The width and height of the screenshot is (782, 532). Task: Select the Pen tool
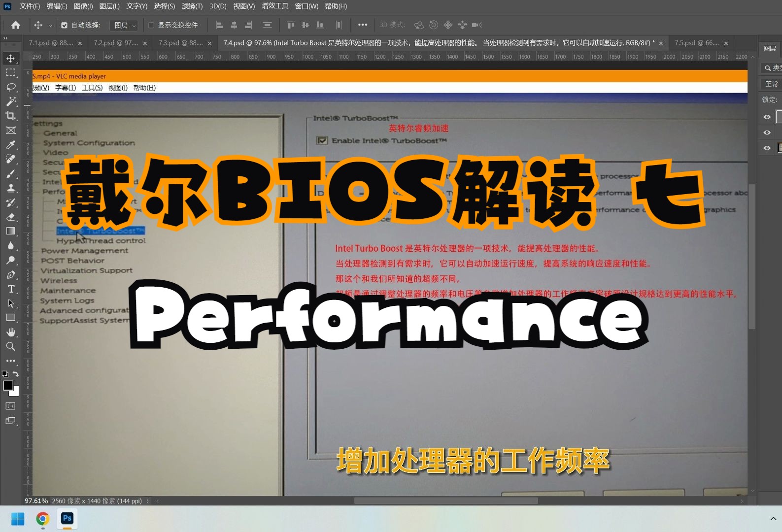pos(10,274)
